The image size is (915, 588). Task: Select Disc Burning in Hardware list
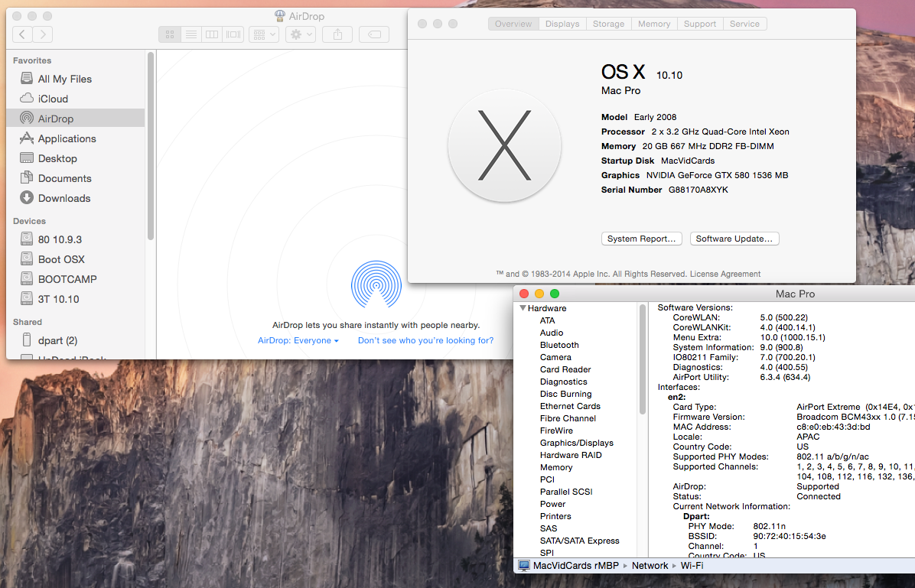pyautogui.click(x=566, y=394)
